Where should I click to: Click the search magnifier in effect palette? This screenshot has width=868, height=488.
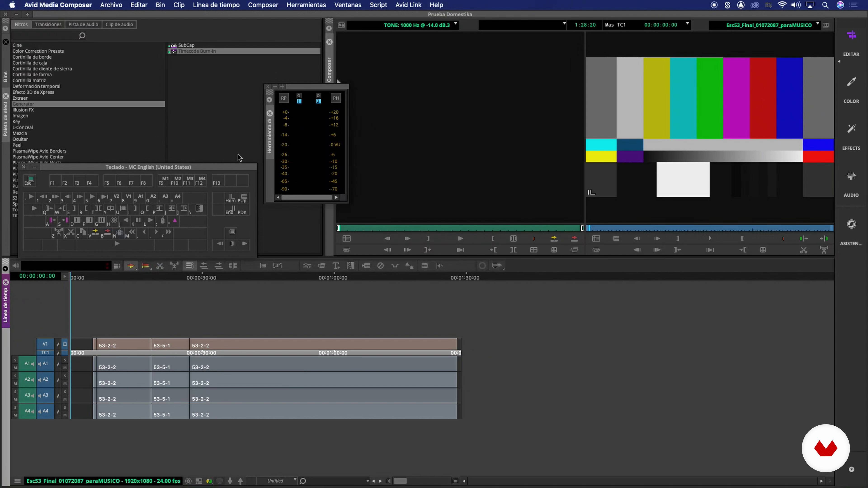[x=82, y=36]
